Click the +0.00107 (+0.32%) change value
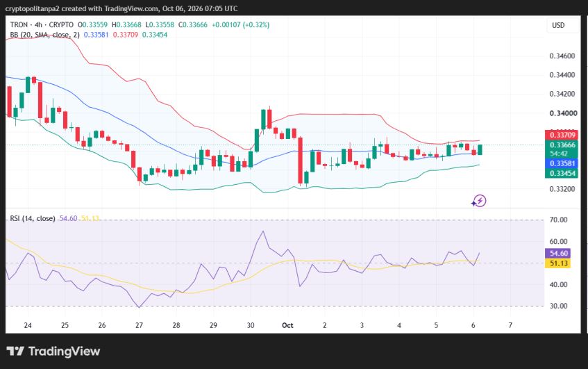Viewport: 588px width, 369px height. coord(241,25)
